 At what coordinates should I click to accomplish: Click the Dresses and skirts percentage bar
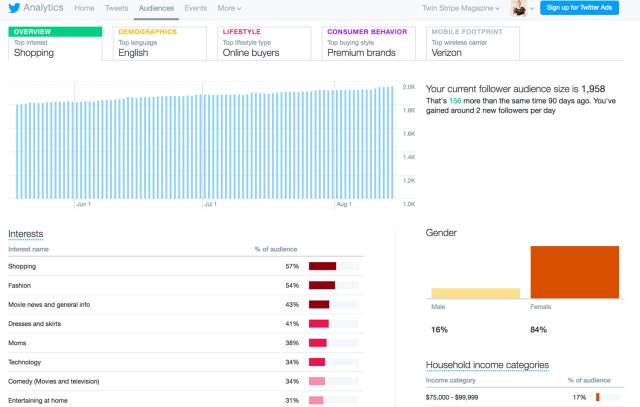pos(333,324)
